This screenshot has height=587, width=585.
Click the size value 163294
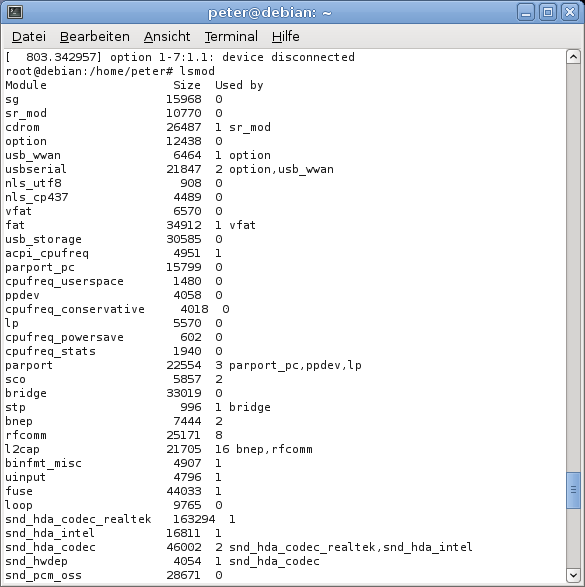click(194, 519)
